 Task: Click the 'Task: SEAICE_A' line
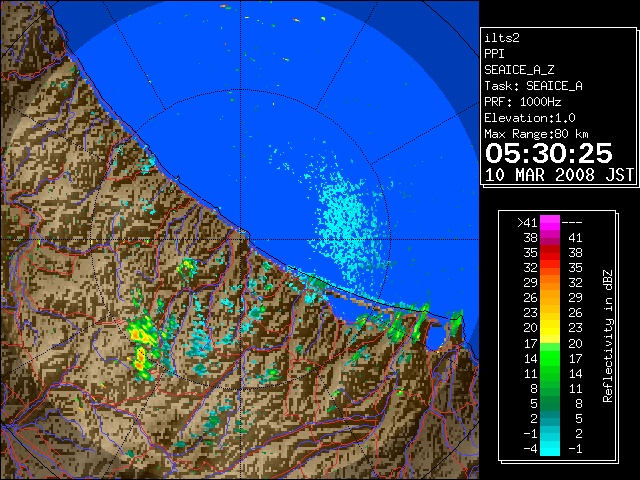click(533, 86)
